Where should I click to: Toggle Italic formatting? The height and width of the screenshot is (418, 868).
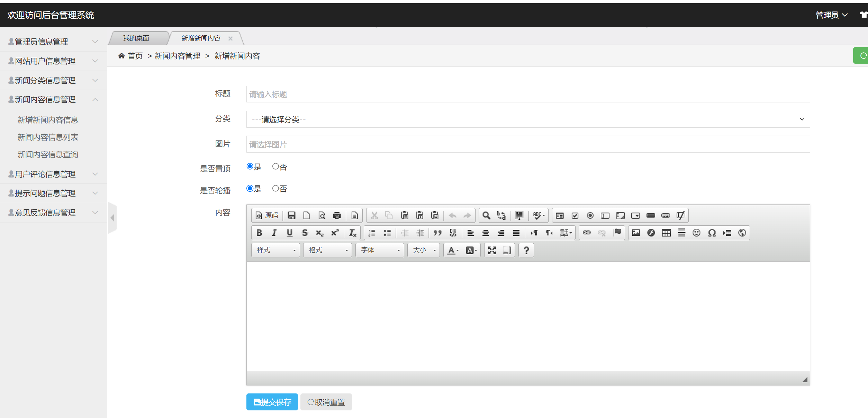274,233
